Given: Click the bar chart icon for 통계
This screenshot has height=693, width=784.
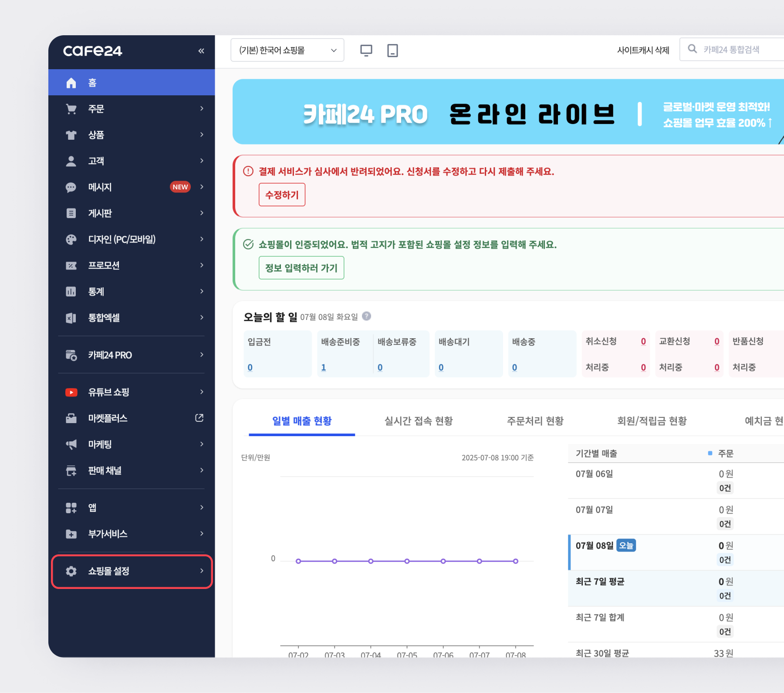Looking at the screenshot, I should [71, 292].
